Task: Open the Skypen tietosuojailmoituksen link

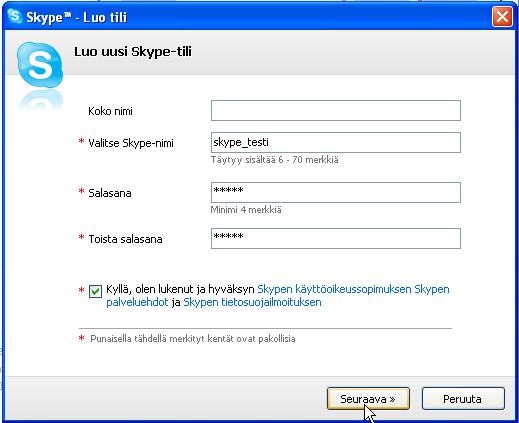Action: point(252,302)
